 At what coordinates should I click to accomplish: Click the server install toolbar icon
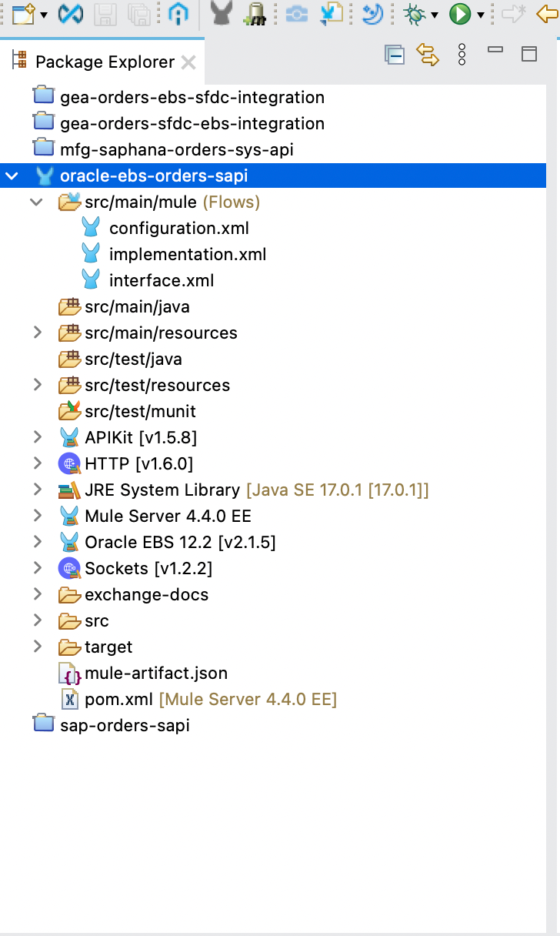256,13
